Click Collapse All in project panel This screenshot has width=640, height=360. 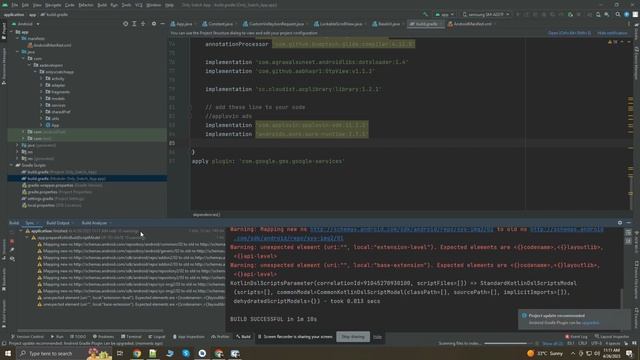143,24
